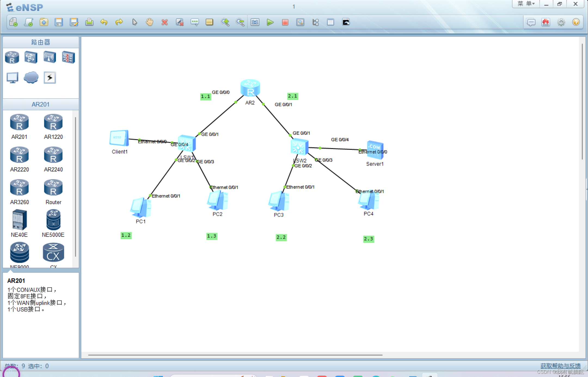The height and width of the screenshot is (377, 588).
Task: Click the topology tree layout icon
Action: 316,22
